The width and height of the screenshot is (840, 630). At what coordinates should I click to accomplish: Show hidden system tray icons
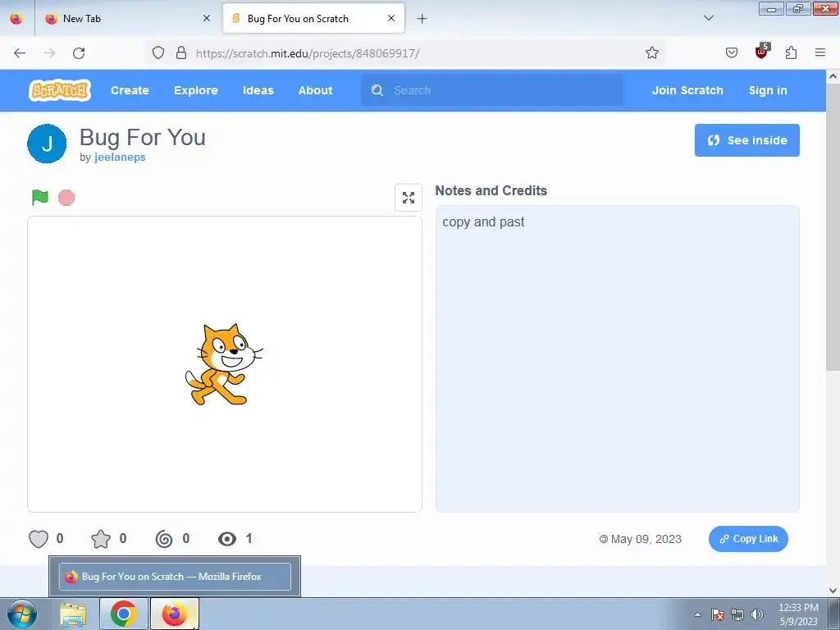[x=697, y=614]
